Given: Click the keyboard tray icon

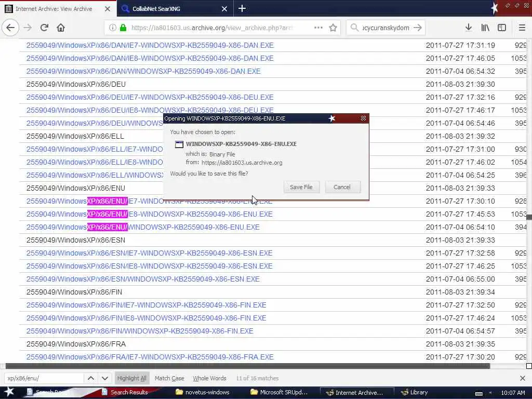Looking at the screenshot, I should pyautogui.click(x=478, y=394).
